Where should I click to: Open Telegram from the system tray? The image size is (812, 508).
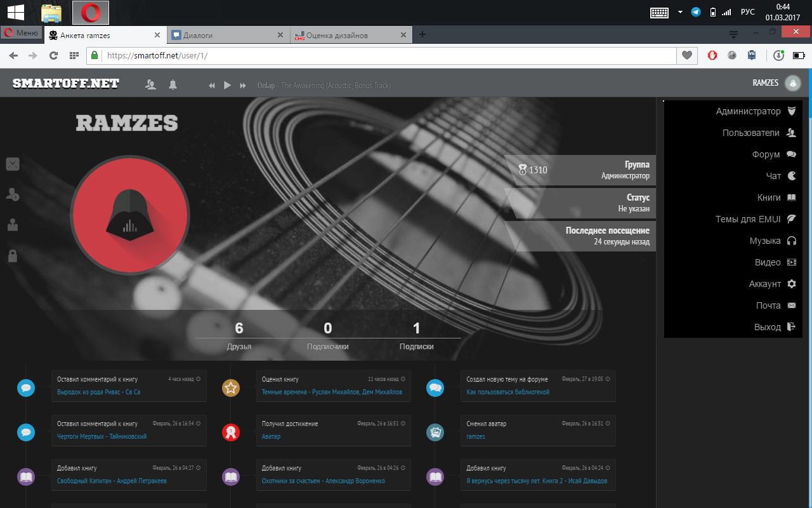(x=696, y=12)
